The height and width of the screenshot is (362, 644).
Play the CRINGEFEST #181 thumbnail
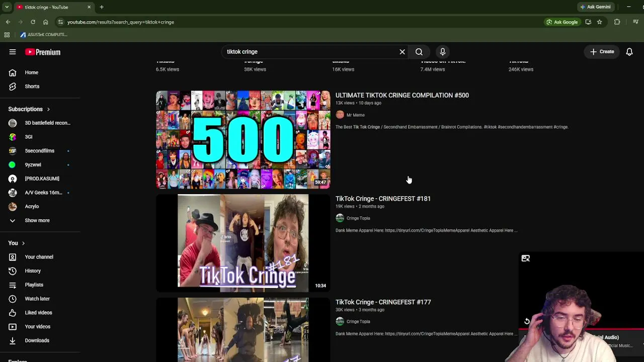(243, 243)
